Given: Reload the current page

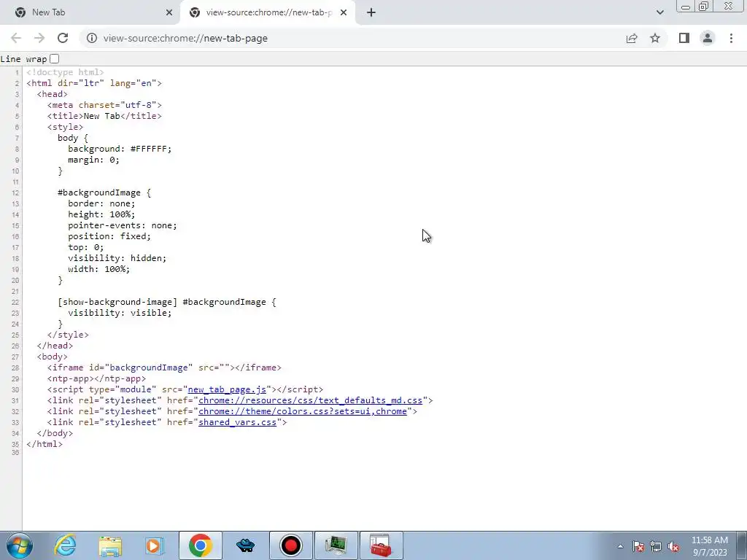Looking at the screenshot, I should [63, 38].
